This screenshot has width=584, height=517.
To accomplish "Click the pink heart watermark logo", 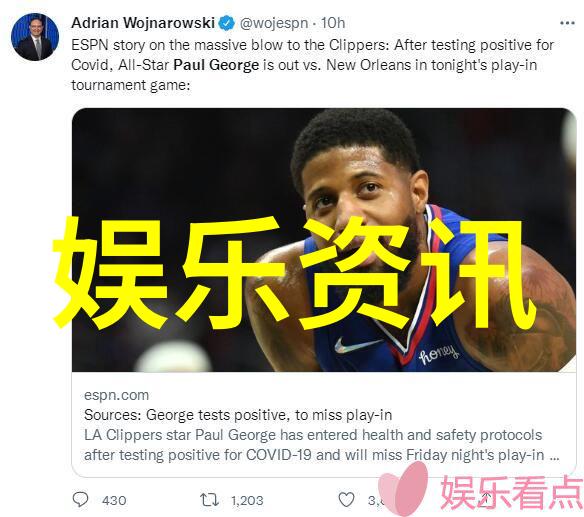I will coord(404,488).
